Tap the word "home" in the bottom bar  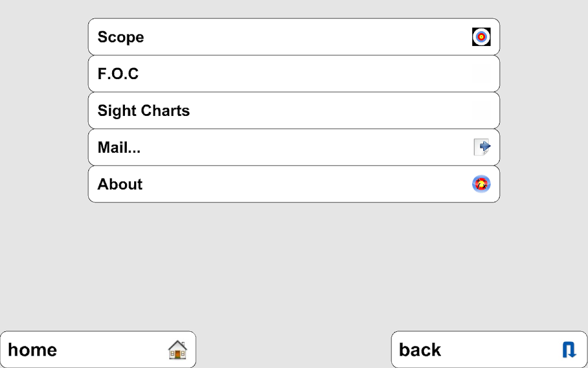(x=33, y=350)
